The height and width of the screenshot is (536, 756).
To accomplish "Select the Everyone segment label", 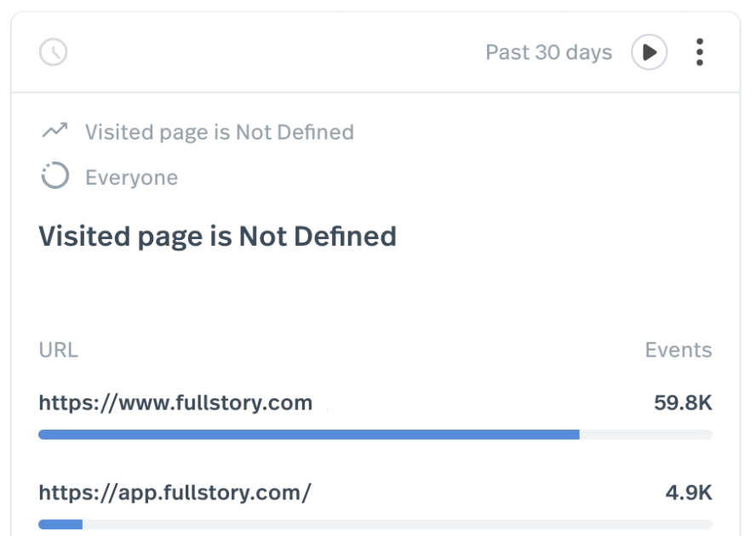I will click(131, 177).
